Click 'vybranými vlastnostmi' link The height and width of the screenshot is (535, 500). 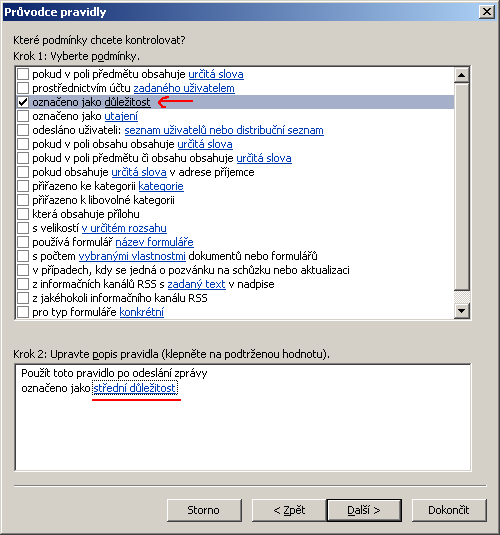[x=132, y=256]
